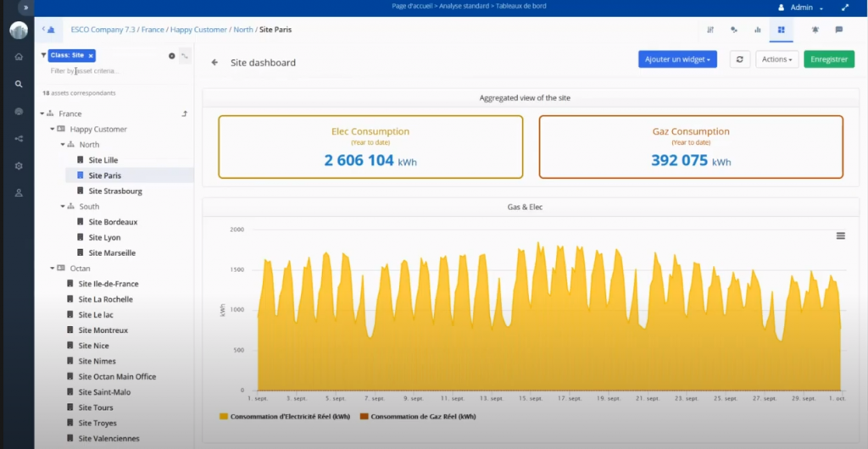868x449 pixels.
Task: Select Site Lyon in asset tree
Action: point(104,237)
